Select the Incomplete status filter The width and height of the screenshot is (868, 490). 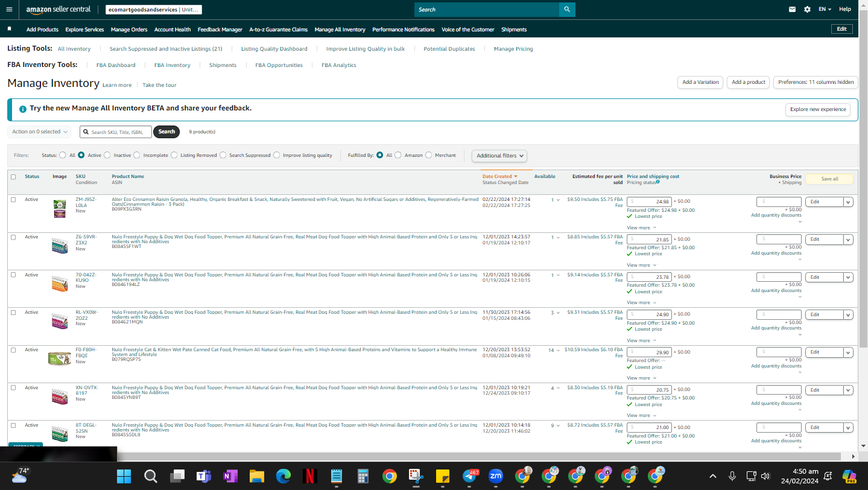[x=137, y=155]
